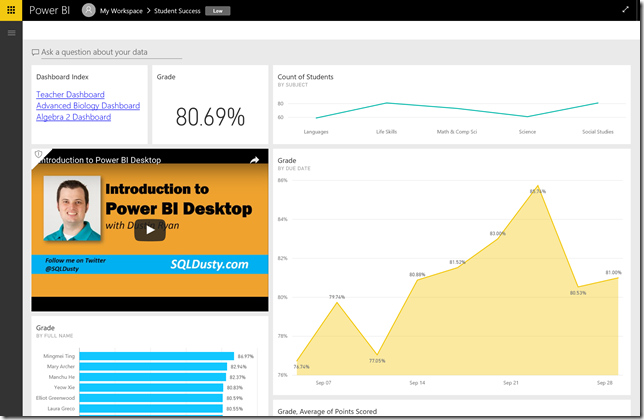The width and height of the screenshot is (644, 420).
Task: Click the Student Success breadcrumb title
Action: click(177, 11)
